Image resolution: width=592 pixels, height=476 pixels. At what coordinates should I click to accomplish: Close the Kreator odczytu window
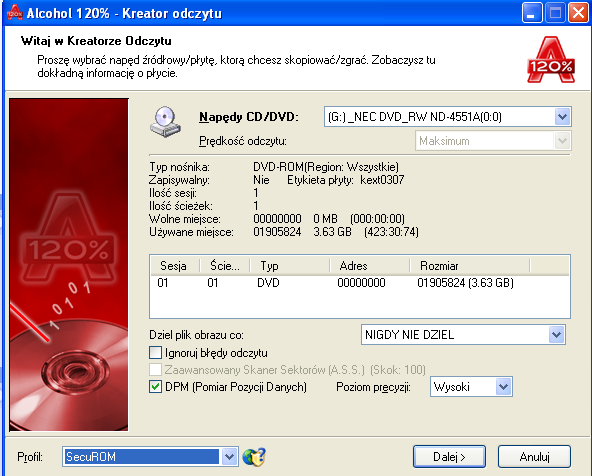578,13
